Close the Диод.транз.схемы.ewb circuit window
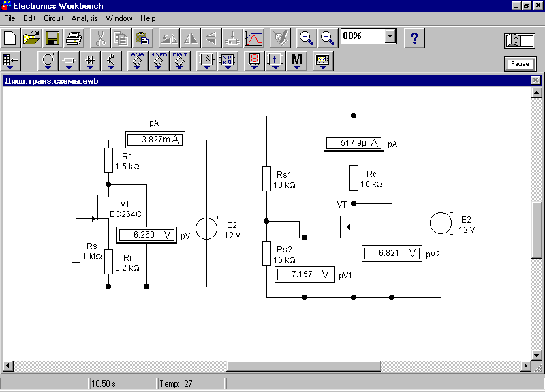This screenshot has width=545, height=392. point(535,80)
